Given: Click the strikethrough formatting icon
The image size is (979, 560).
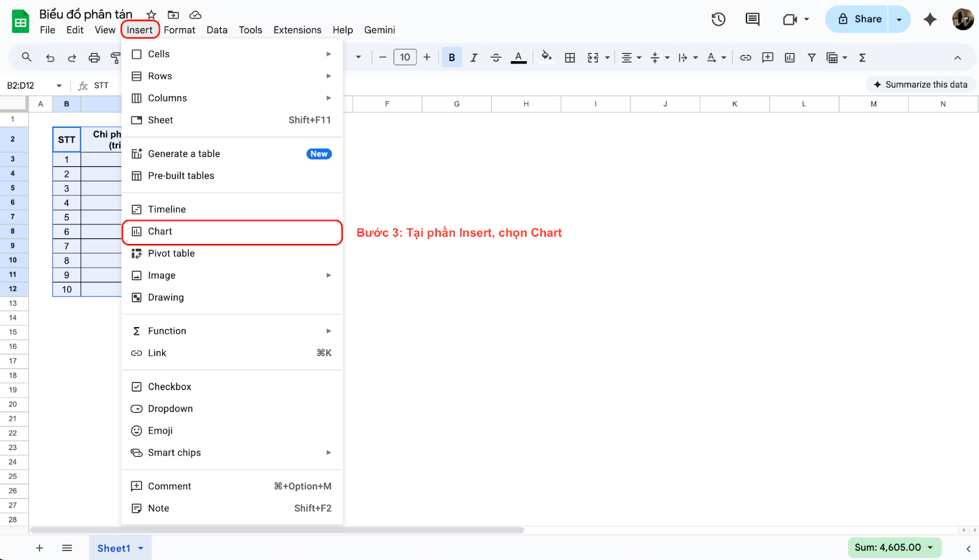Looking at the screenshot, I should click(x=496, y=57).
